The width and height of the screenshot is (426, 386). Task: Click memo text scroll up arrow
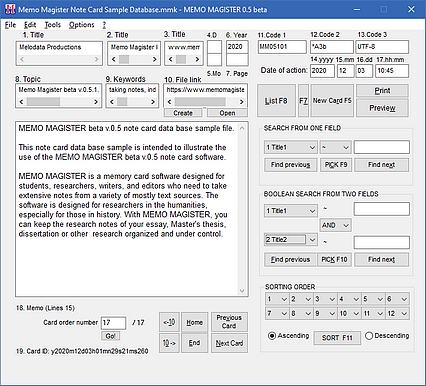[242, 128]
